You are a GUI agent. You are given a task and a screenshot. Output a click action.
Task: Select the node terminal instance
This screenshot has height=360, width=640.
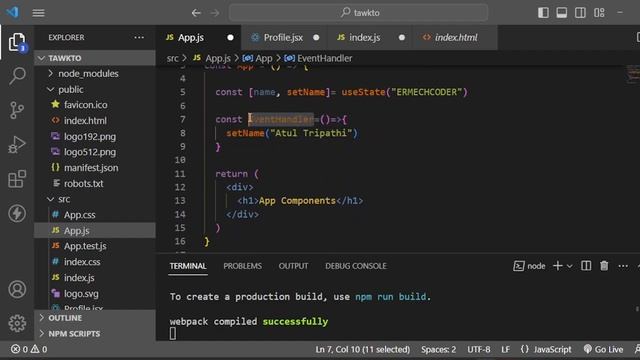pyautogui.click(x=529, y=266)
